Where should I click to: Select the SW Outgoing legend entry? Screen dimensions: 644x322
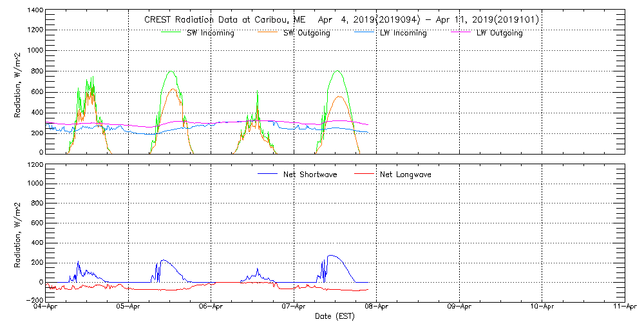(307, 33)
